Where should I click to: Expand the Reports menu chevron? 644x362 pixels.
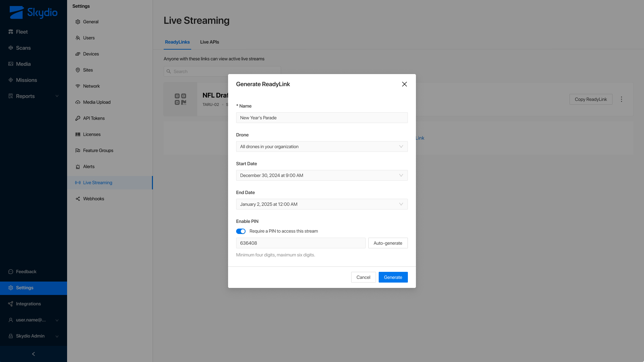[x=57, y=96]
